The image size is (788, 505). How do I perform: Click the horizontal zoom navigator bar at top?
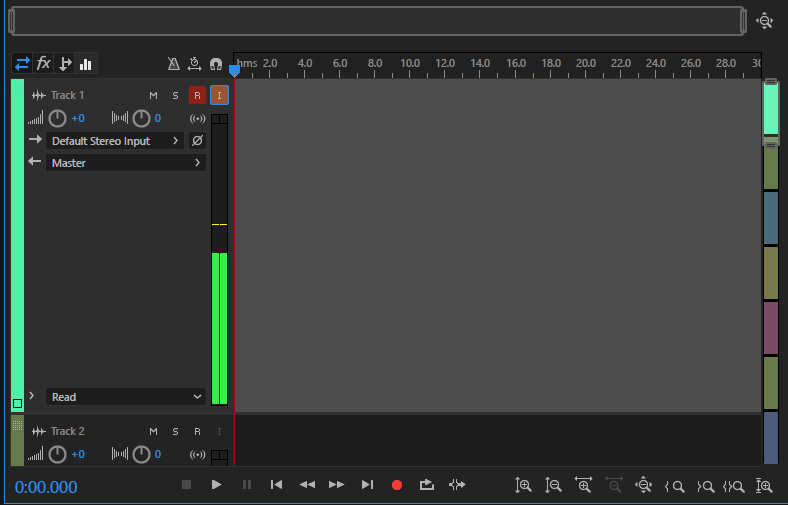click(x=377, y=21)
